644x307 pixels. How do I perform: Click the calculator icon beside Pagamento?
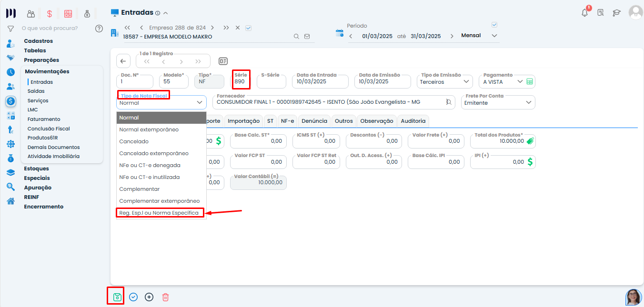coord(530,82)
